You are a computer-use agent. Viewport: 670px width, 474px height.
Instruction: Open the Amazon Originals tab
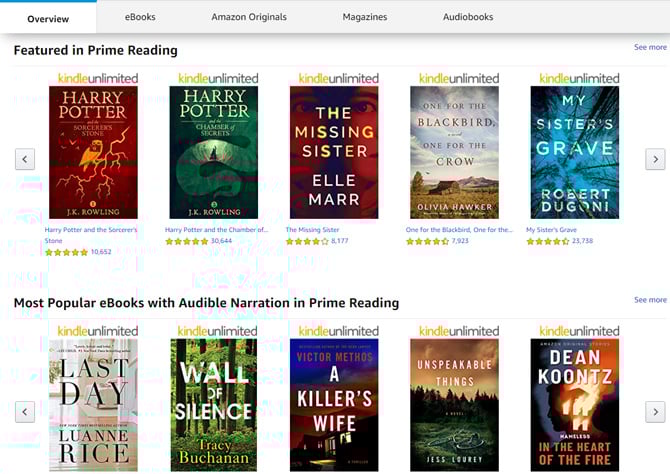249,17
